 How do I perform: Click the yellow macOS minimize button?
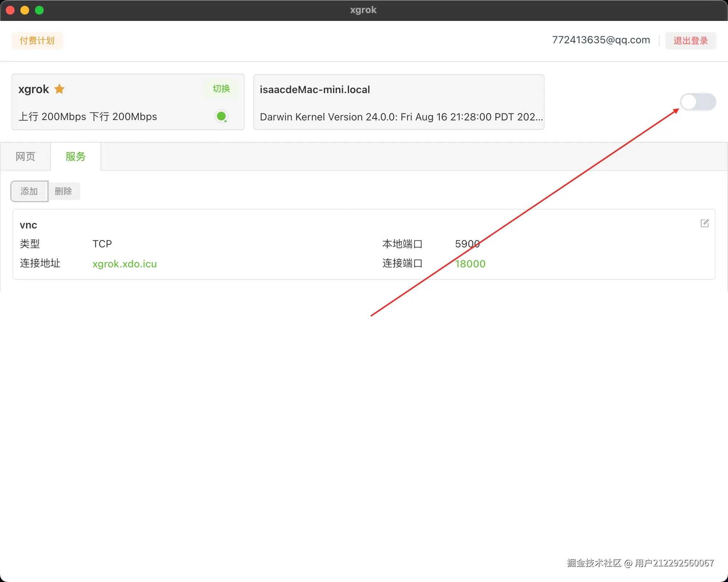(25, 10)
